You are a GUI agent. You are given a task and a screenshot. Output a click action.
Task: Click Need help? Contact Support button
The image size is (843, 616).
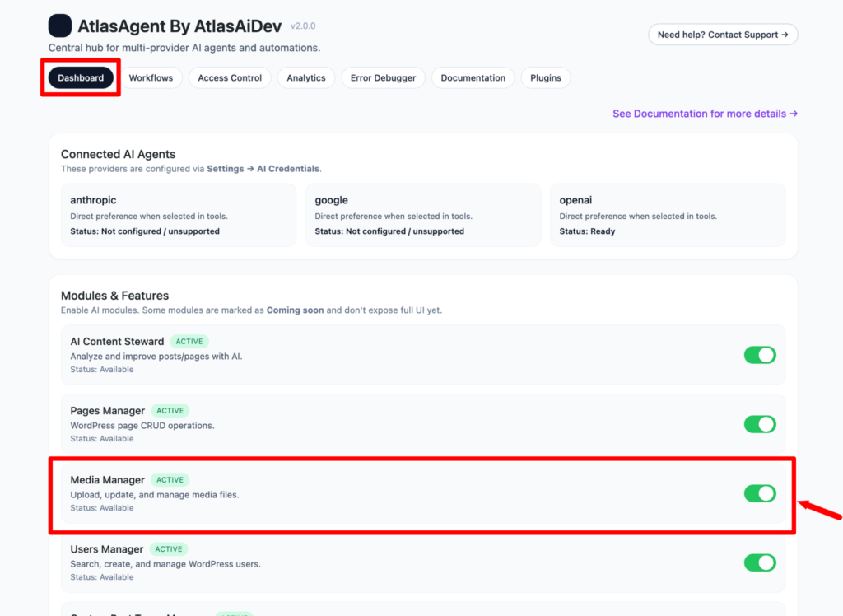pyautogui.click(x=723, y=35)
